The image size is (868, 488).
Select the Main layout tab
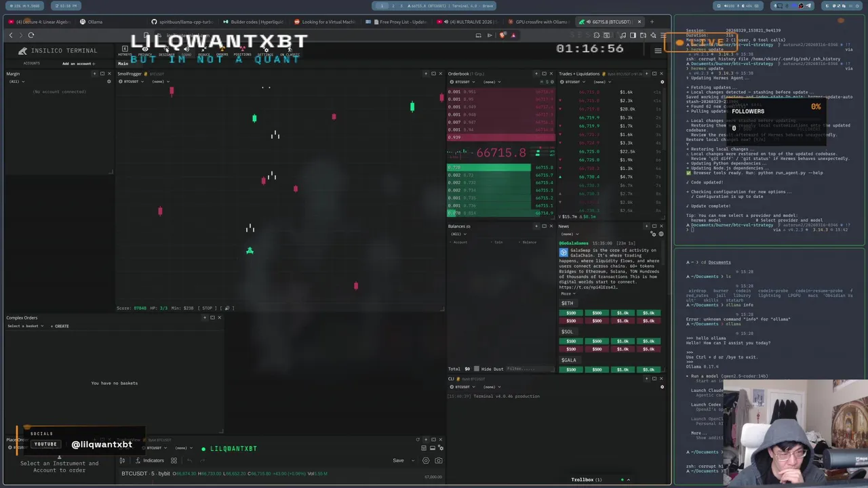(x=123, y=64)
